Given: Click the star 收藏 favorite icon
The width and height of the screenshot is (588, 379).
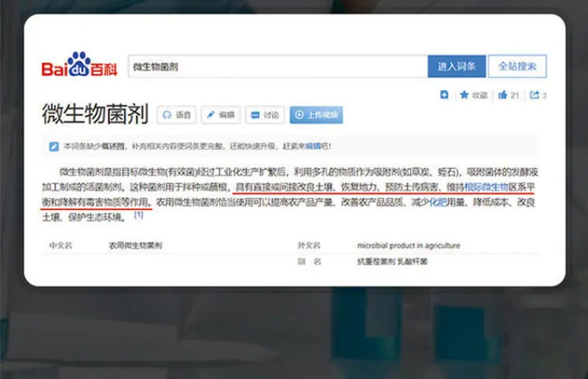Looking at the screenshot, I should [x=464, y=95].
